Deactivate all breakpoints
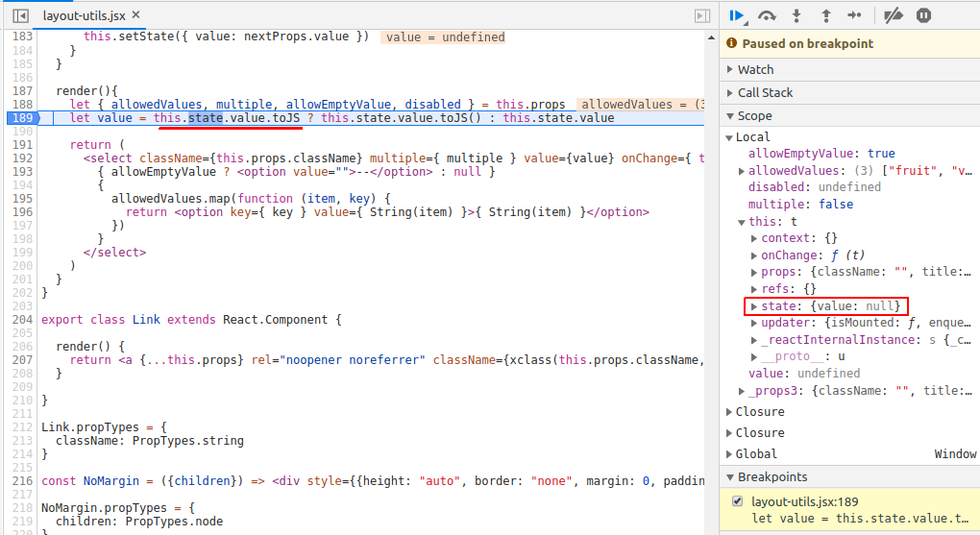The height and width of the screenshot is (535, 980). 894,15
